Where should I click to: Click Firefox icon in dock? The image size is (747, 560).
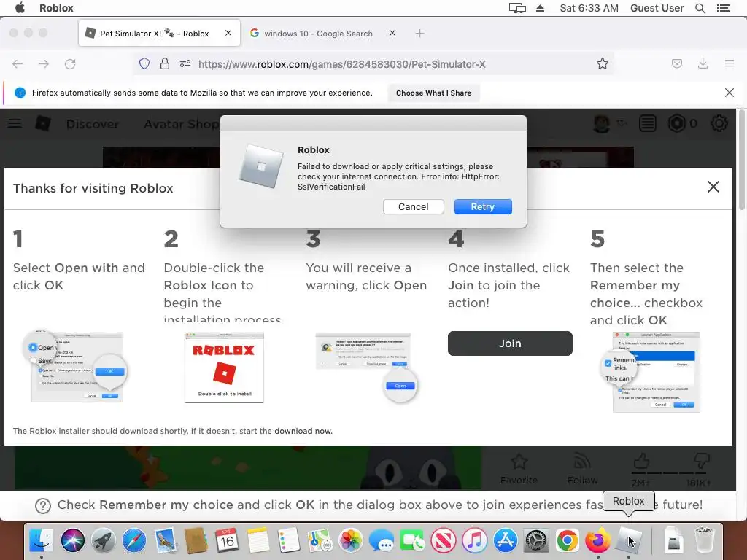tap(598, 540)
